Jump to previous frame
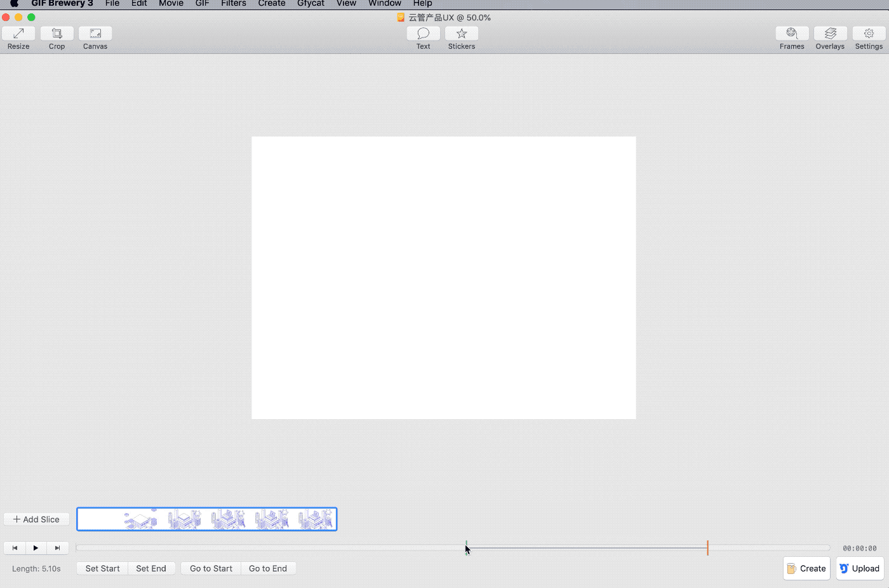 tap(15, 548)
